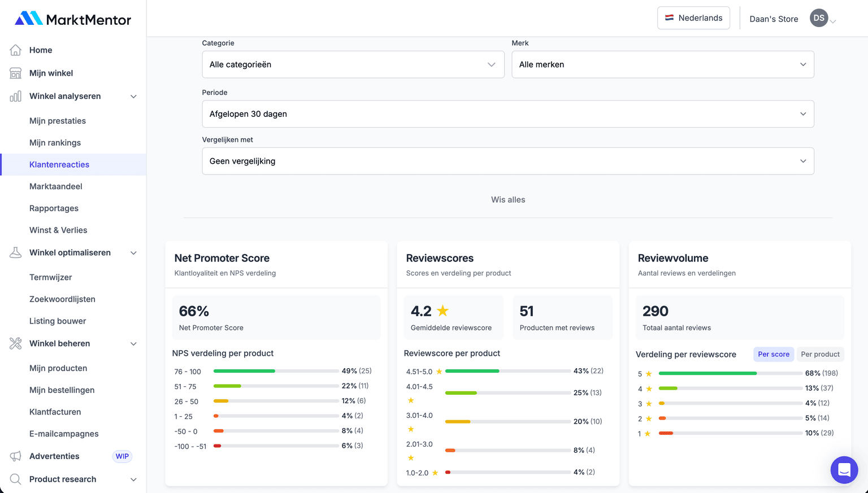Select the Per score view

(x=773, y=354)
